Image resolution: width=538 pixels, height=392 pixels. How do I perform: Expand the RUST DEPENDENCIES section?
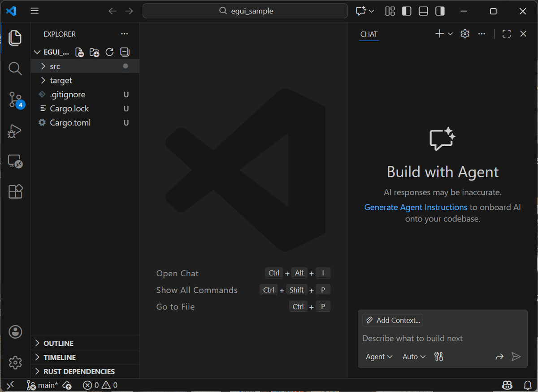pyautogui.click(x=85, y=371)
